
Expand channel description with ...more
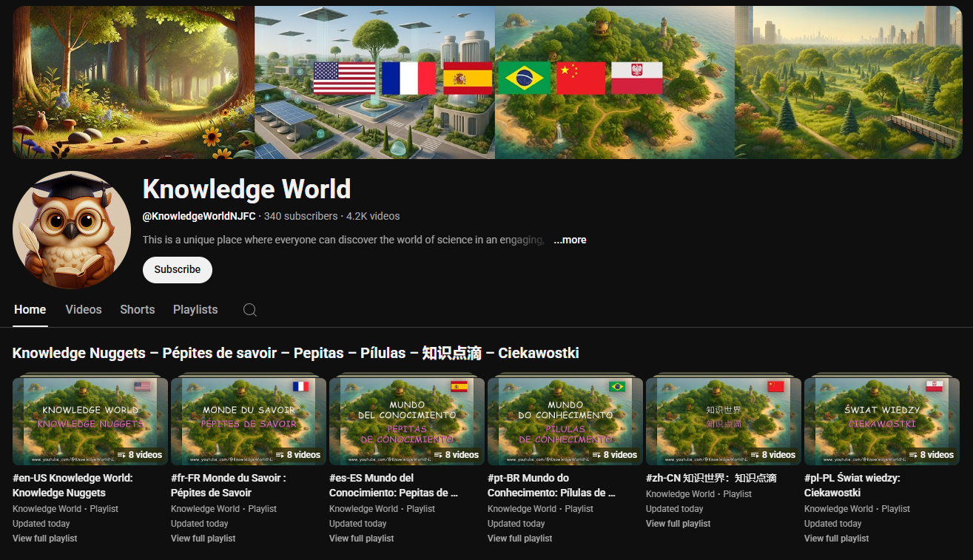pyautogui.click(x=570, y=240)
